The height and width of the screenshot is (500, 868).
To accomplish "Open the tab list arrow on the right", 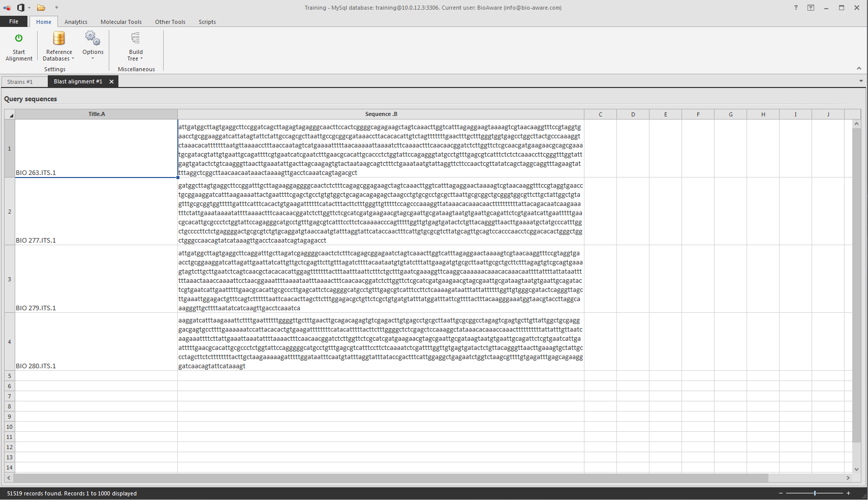I will (x=860, y=81).
